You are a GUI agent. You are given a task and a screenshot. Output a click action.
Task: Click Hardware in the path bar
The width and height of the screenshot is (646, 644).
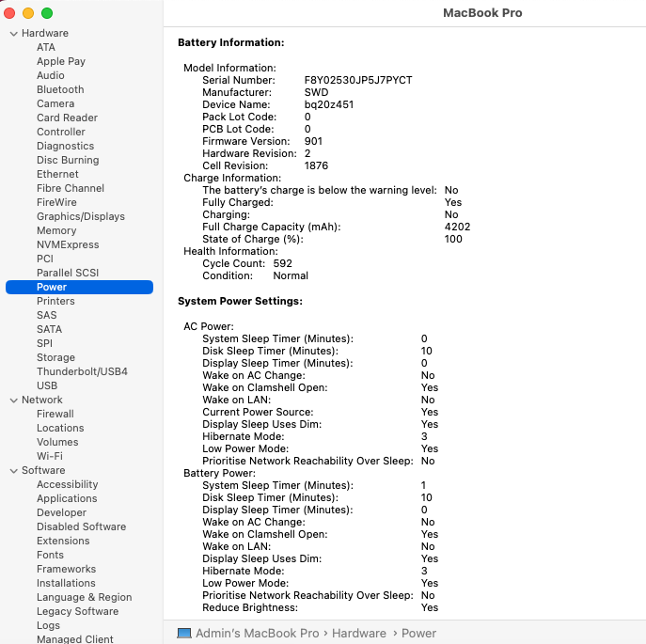coord(359,633)
